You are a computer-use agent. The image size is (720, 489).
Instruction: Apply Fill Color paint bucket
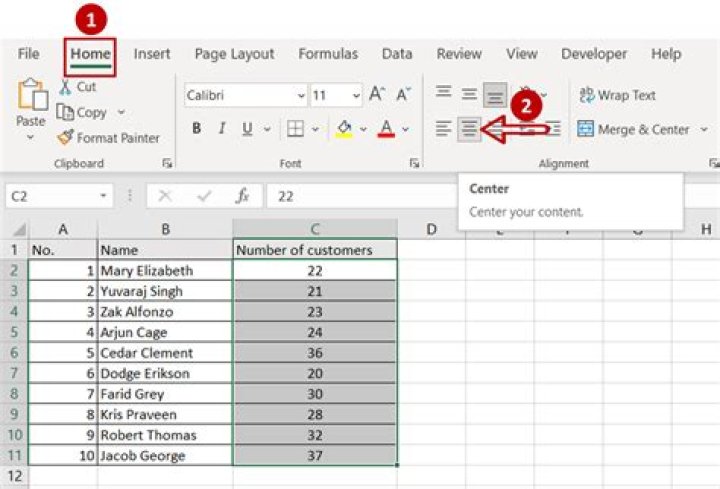tap(344, 129)
